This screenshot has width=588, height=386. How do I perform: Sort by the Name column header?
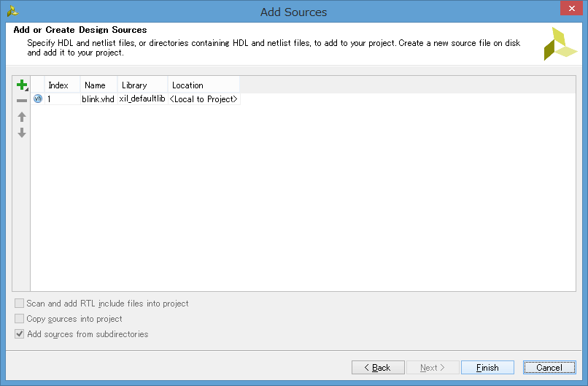(98, 85)
